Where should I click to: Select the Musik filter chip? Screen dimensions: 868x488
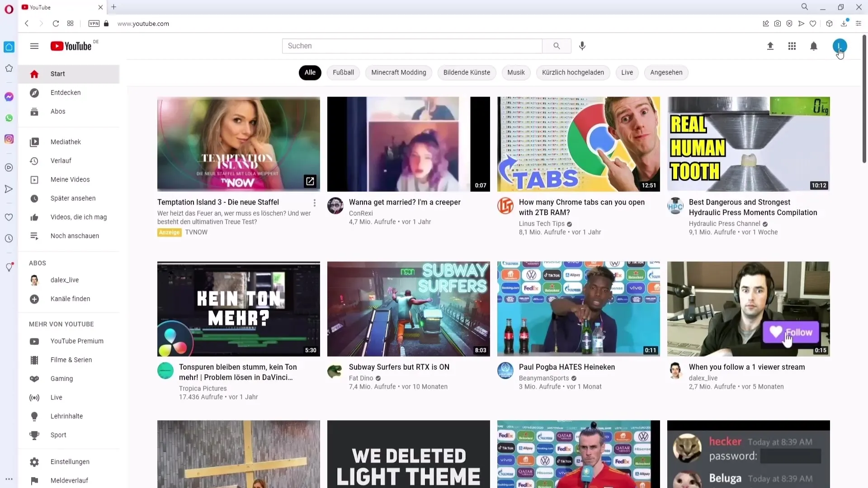click(x=516, y=72)
